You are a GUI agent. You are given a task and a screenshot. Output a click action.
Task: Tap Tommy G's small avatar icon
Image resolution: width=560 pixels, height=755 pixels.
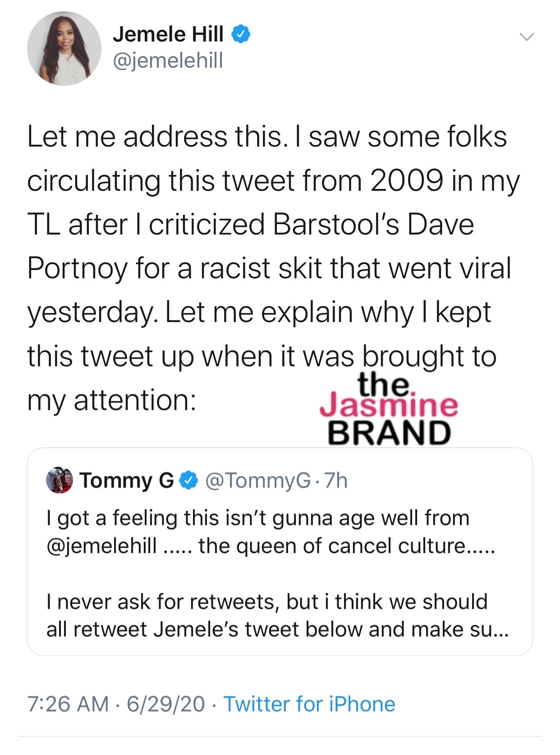point(60,480)
